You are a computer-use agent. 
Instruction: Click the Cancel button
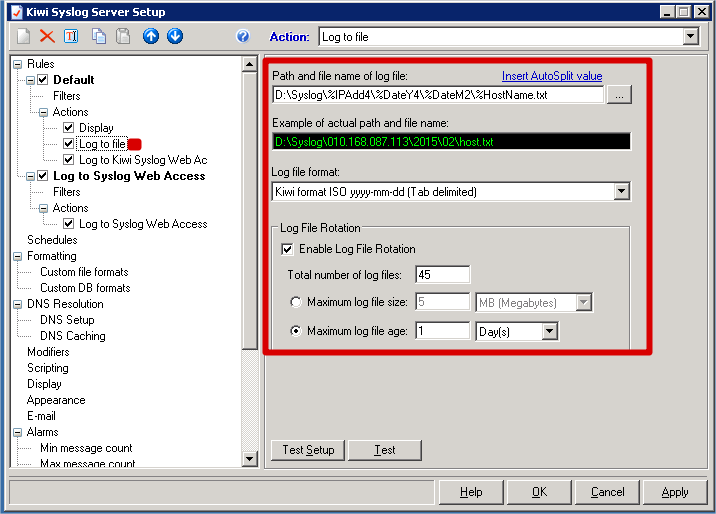[x=607, y=492]
